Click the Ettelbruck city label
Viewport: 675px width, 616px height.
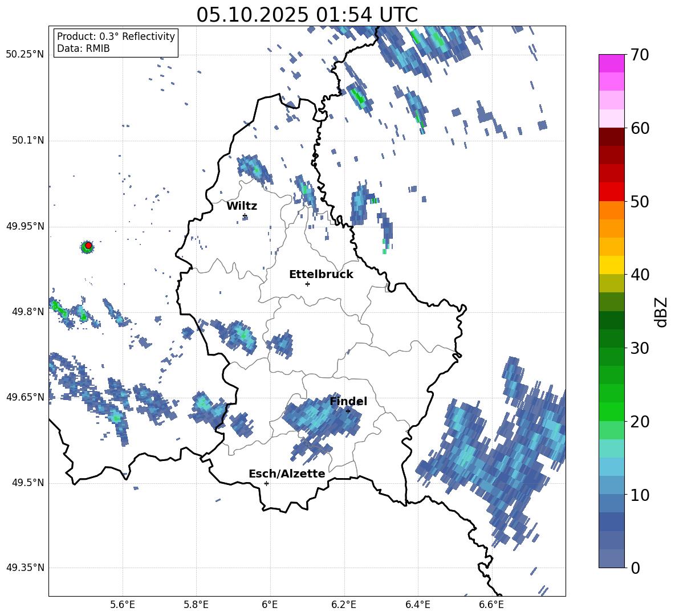click(x=321, y=275)
